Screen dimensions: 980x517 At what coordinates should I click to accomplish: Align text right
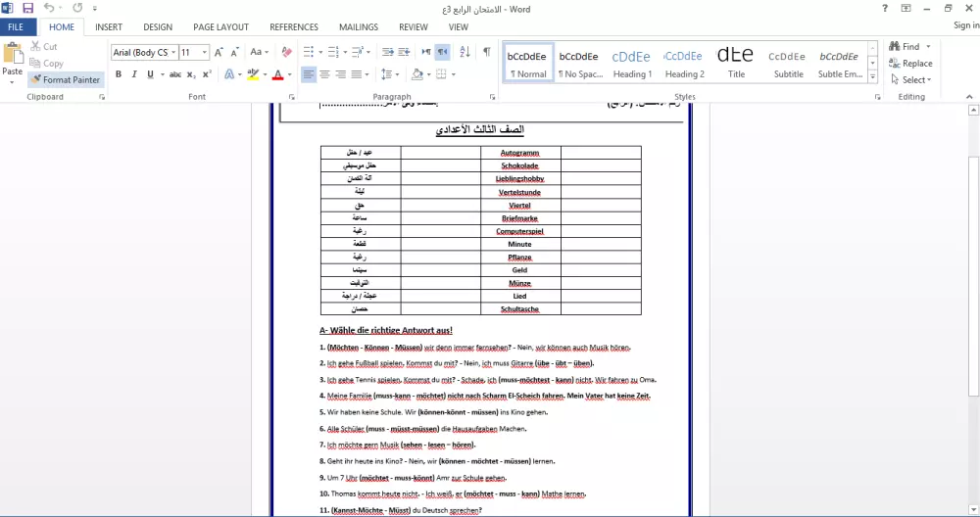tap(341, 74)
